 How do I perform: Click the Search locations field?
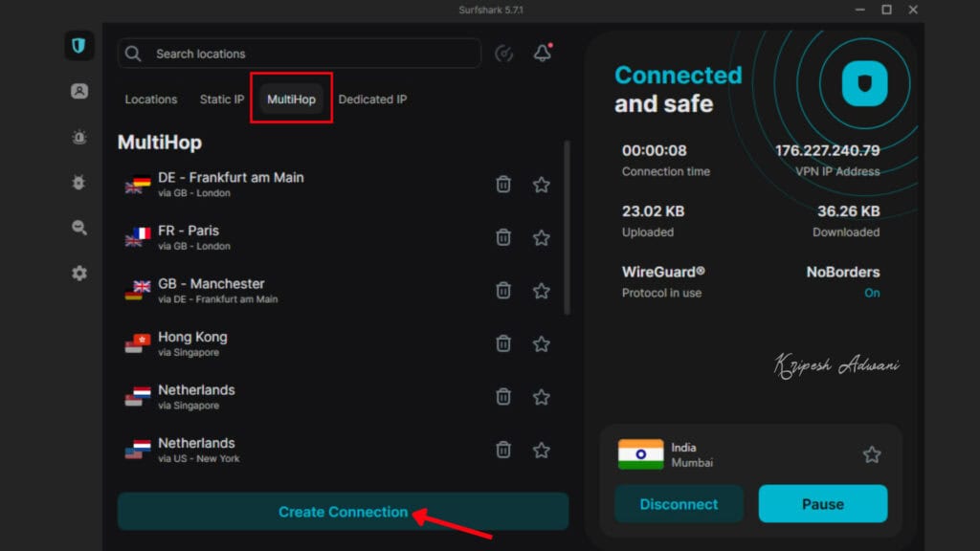click(301, 54)
